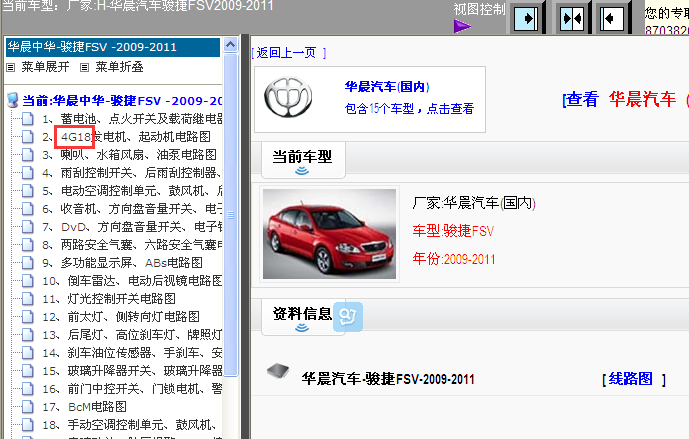Click the page icon of item 2 4G18
The image size is (689, 439).
point(28,137)
